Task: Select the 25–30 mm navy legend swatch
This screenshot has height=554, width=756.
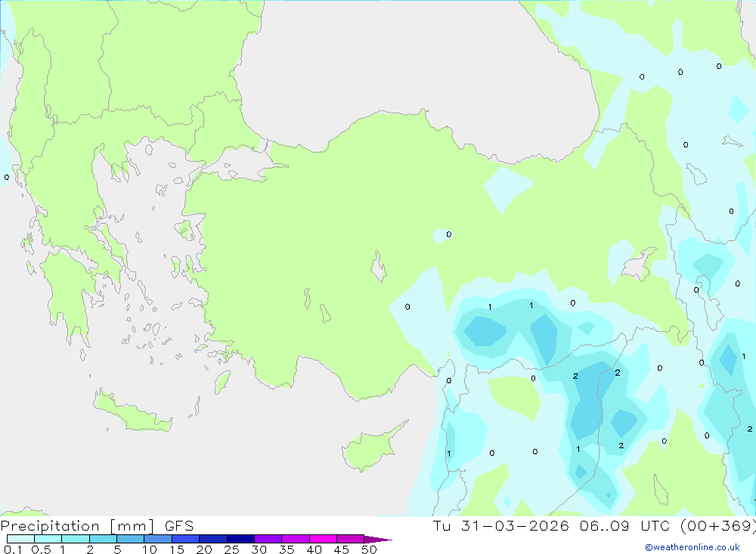Action: [x=240, y=539]
